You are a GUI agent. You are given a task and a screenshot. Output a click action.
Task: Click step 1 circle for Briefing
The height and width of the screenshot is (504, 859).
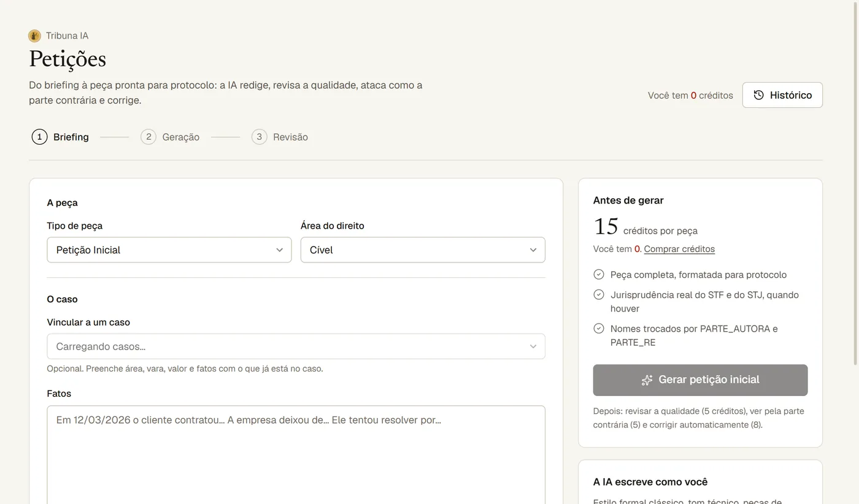pyautogui.click(x=39, y=137)
